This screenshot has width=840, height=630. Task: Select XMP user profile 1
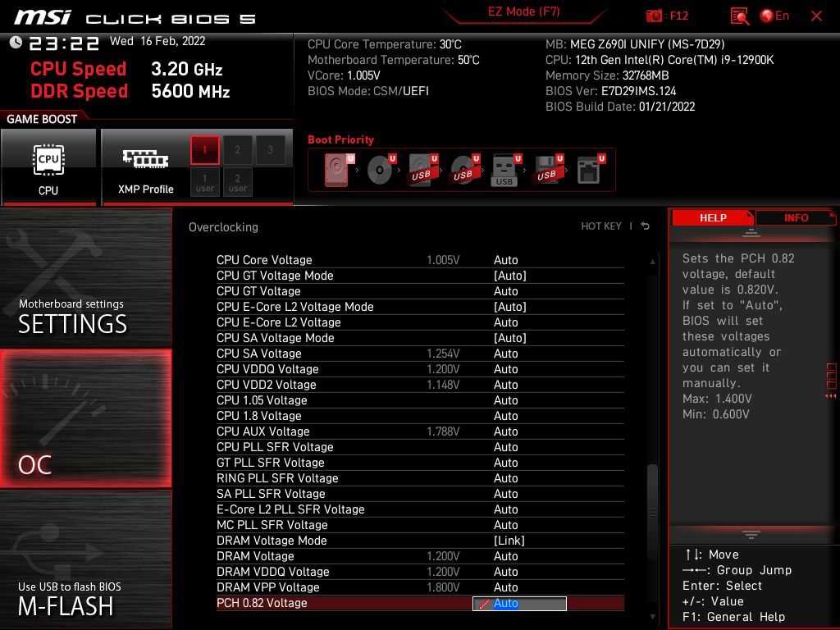(204, 182)
